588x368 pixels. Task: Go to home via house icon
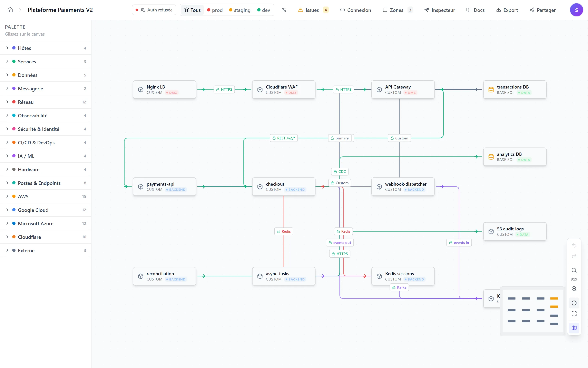10,10
